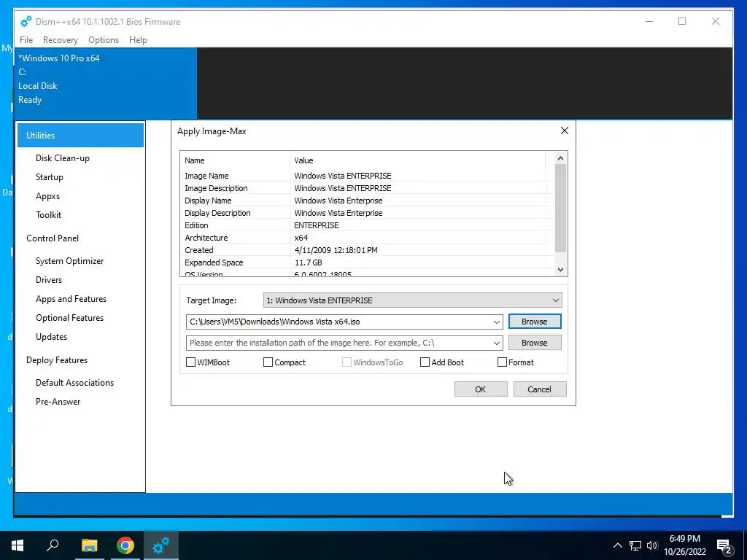Select the Created date row
This screenshot has width=747, height=560.
point(367,250)
